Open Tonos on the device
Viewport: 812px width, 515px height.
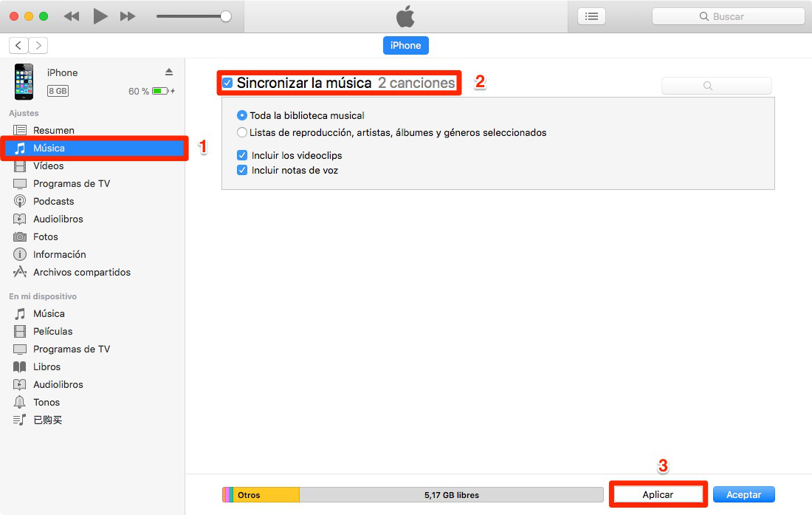[46, 402]
